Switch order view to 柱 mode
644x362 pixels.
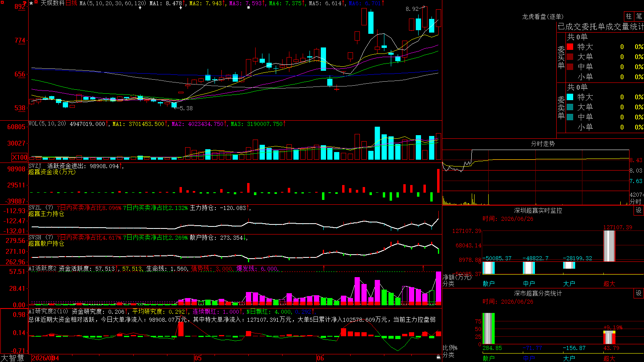629,16
